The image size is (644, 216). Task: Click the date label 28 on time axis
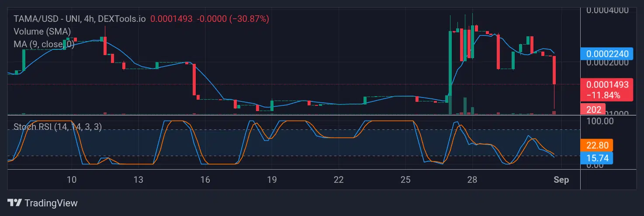coord(472,180)
